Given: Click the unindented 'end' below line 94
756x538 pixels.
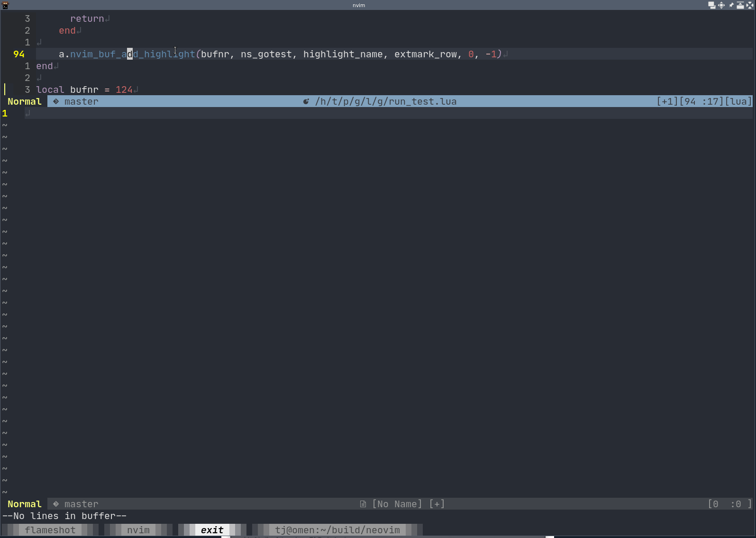Looking at the screenshot, I should [45, 66].
